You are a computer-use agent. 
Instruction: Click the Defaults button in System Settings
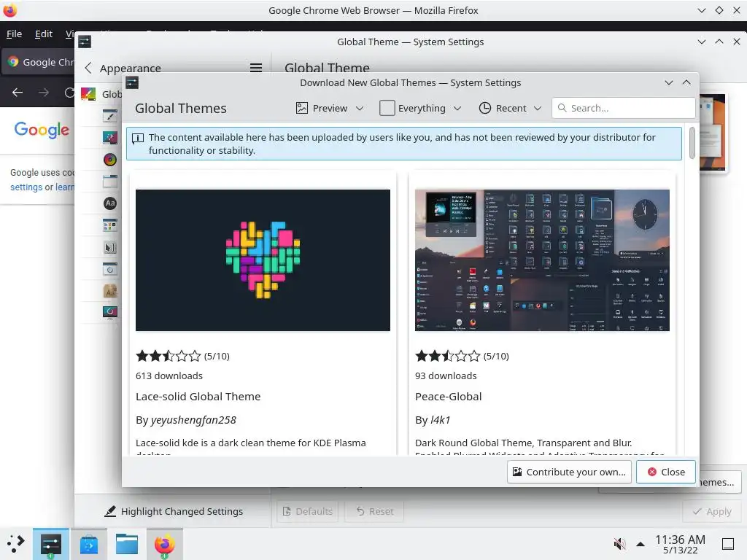(x=308, y=511)
